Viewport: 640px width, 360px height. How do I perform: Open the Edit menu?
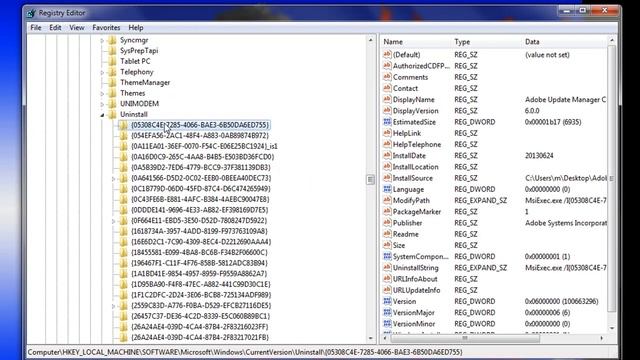pos(55,28)
